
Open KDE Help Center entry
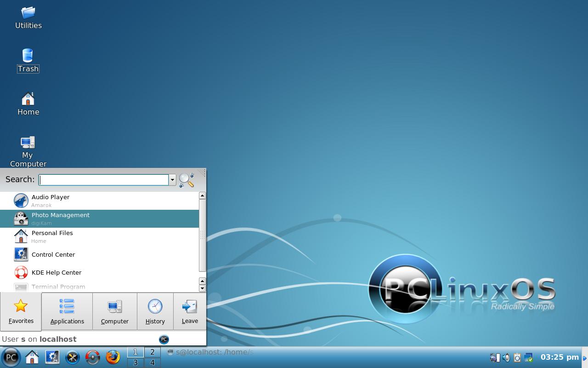(x=100, y=272)
